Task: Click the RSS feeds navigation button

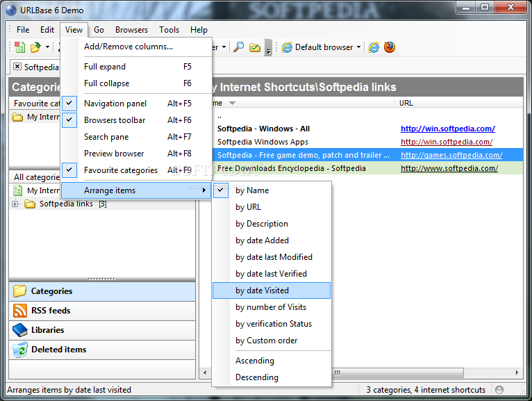Action: 102,311
